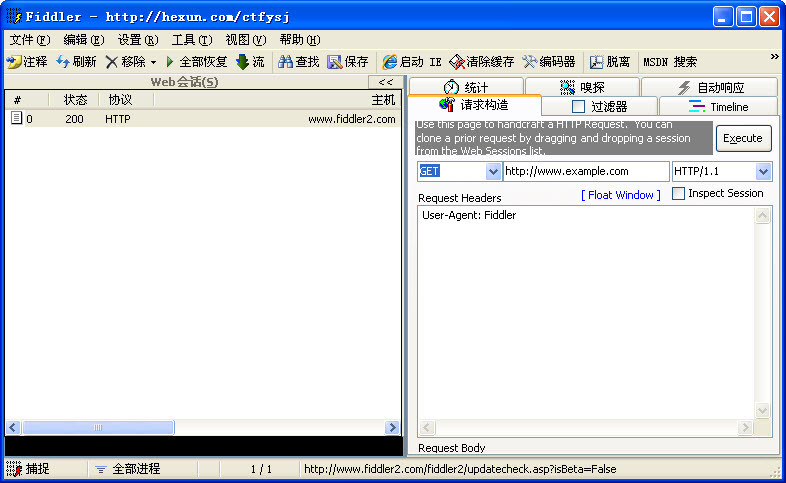Image resolution: width=786 pixels, height=483 pixels.
Task: Click the URL field http://www.example.com
Action: point(586,171)
